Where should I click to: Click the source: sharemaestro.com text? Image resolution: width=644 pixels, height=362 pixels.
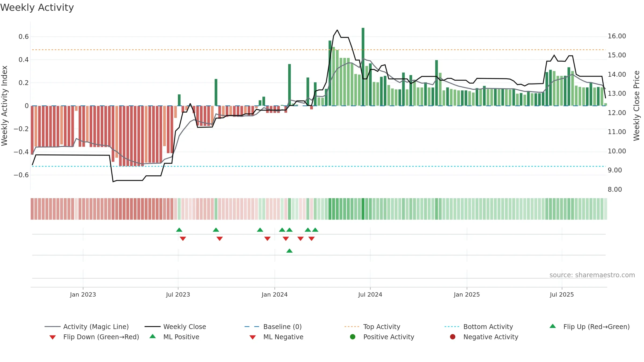[592, 275]
